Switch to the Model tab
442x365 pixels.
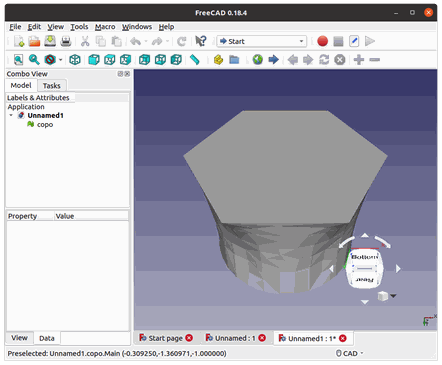pyautogui.click(x=21, y=85)
